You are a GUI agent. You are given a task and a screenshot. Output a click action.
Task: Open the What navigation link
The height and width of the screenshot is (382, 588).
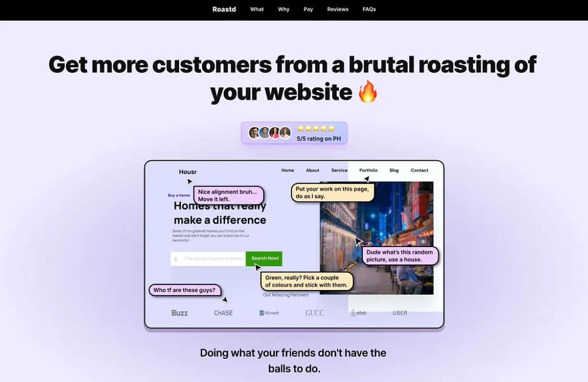point(257,9)
